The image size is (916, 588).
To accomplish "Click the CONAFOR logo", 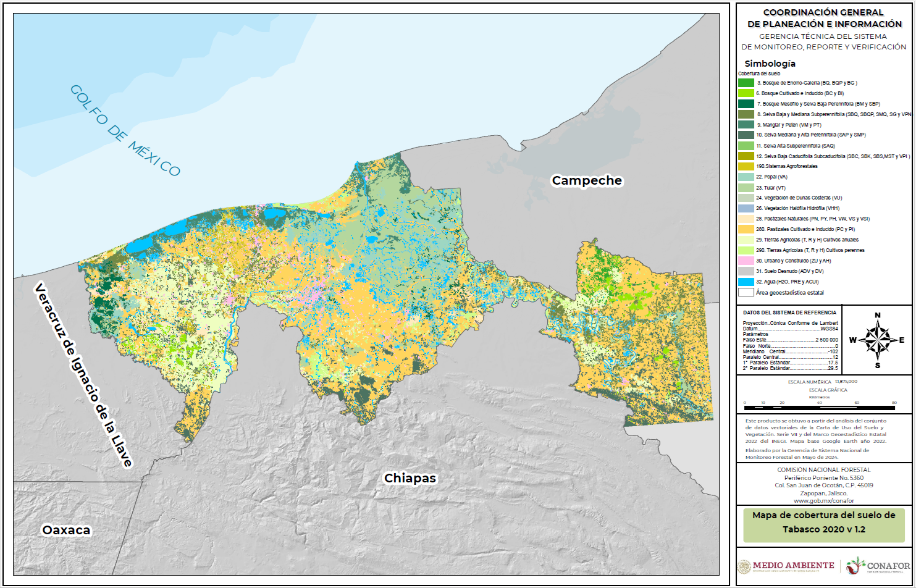I will point(878,565).
